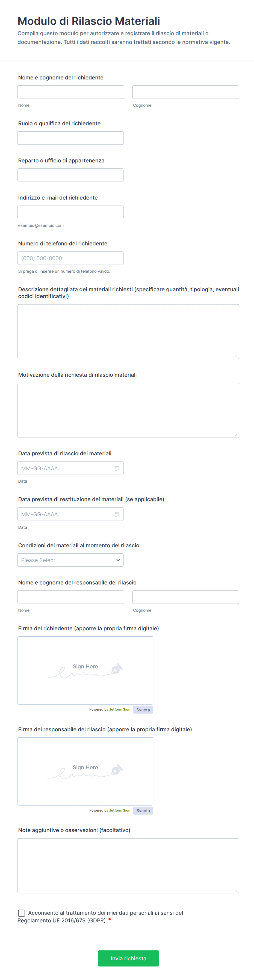The image size is (254, 980).
Task: Expand the materials condition dropdown
Action: [x=70, y=560]
